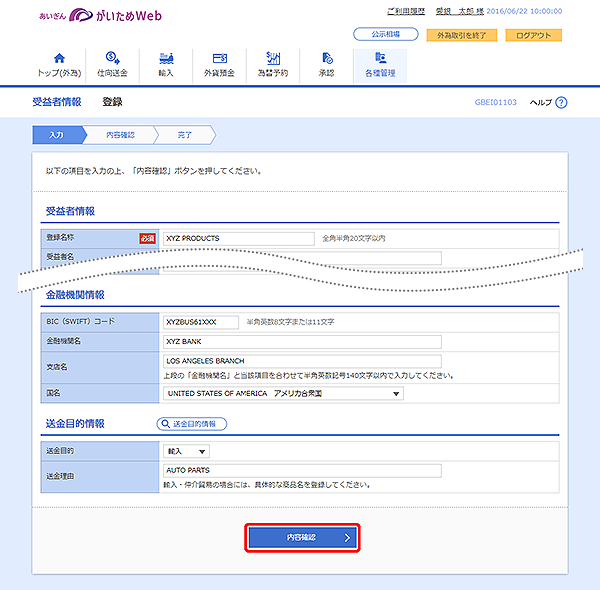
Task: Click the GBEI01103 screen ID text
Action: [496, 102]
